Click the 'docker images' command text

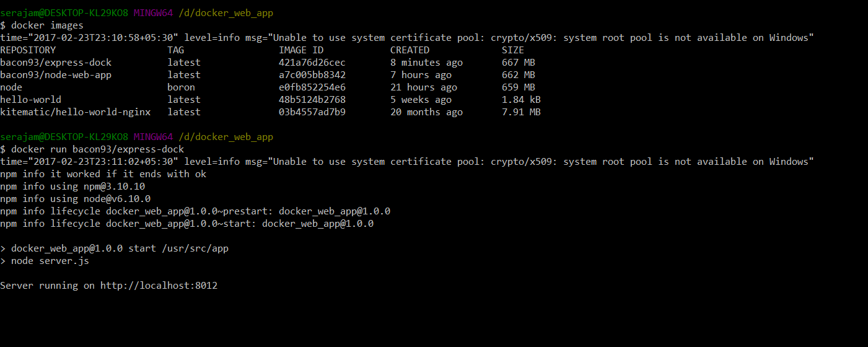click(47, 25)
